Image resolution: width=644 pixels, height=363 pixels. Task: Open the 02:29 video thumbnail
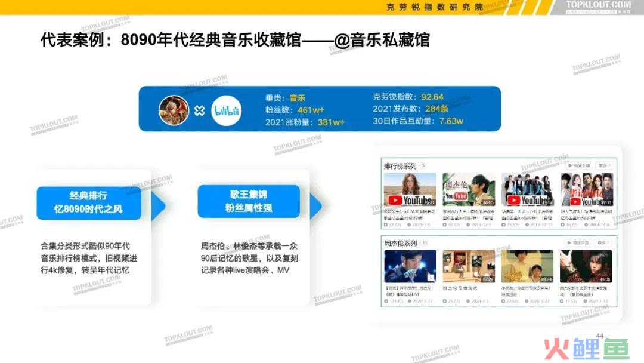click(x=469, y=266)
